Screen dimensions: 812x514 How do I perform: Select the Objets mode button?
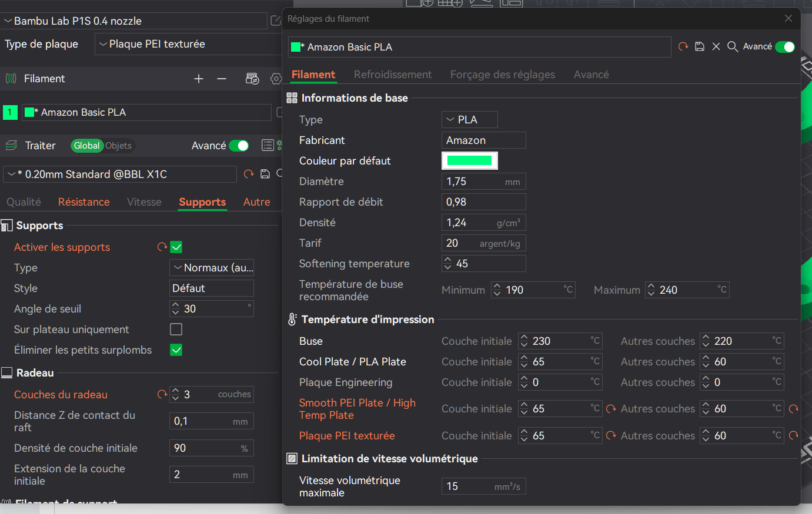[x=119, y=146]
